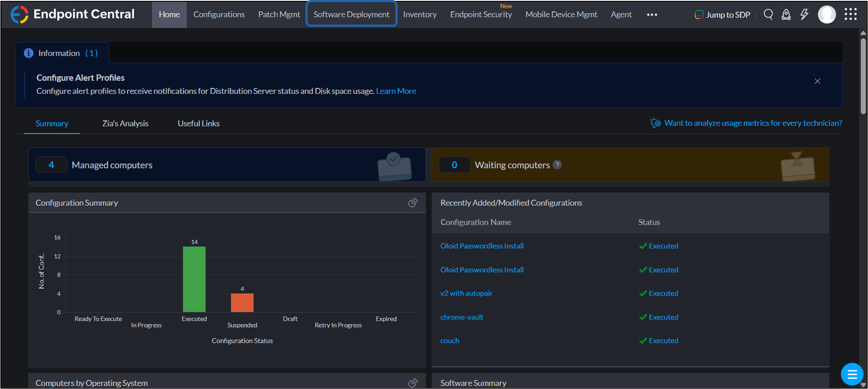Click the Executed status for couch

pos(659,341)
